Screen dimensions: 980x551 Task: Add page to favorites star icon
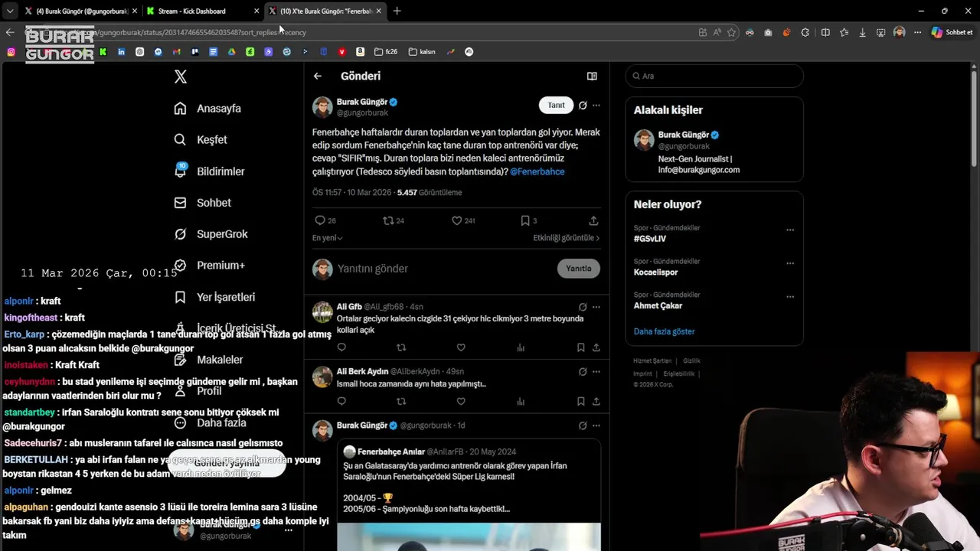tap(731, 32)
